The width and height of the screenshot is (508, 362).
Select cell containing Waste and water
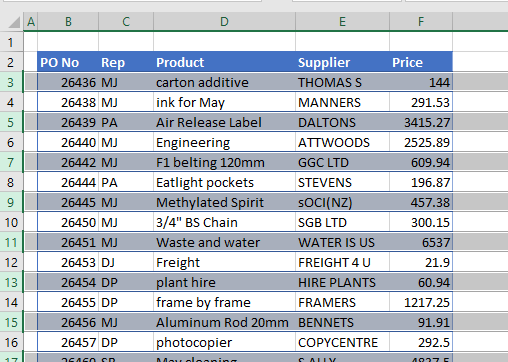224,242
